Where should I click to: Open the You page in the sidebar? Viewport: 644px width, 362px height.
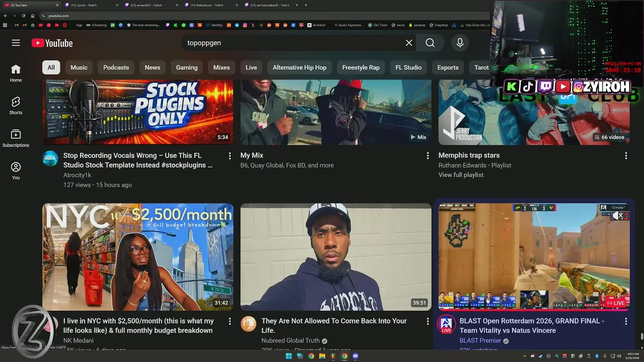click(x=16, y=171)
